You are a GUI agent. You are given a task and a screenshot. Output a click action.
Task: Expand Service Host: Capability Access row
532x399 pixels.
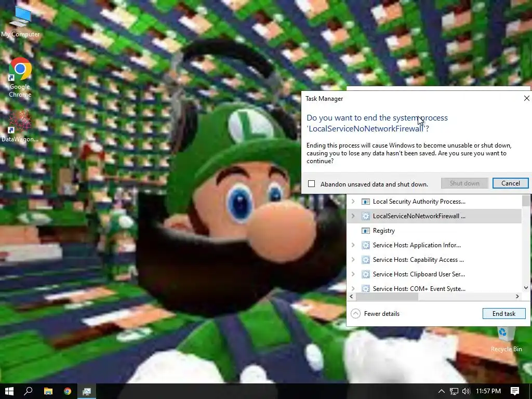pyautogui.click(x=353, y=260)
